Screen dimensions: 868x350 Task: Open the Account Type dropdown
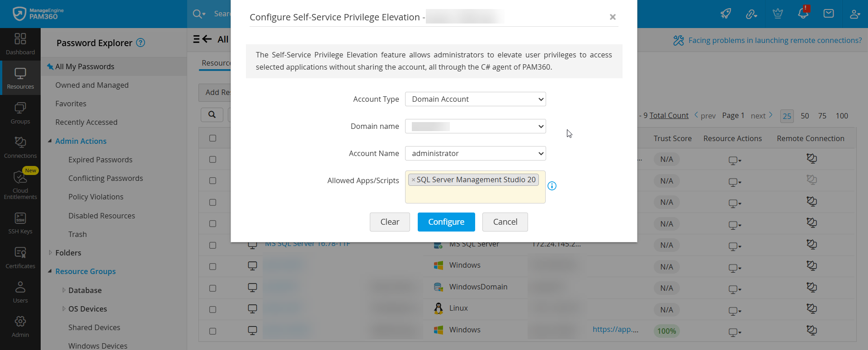[x=475, y=99]
